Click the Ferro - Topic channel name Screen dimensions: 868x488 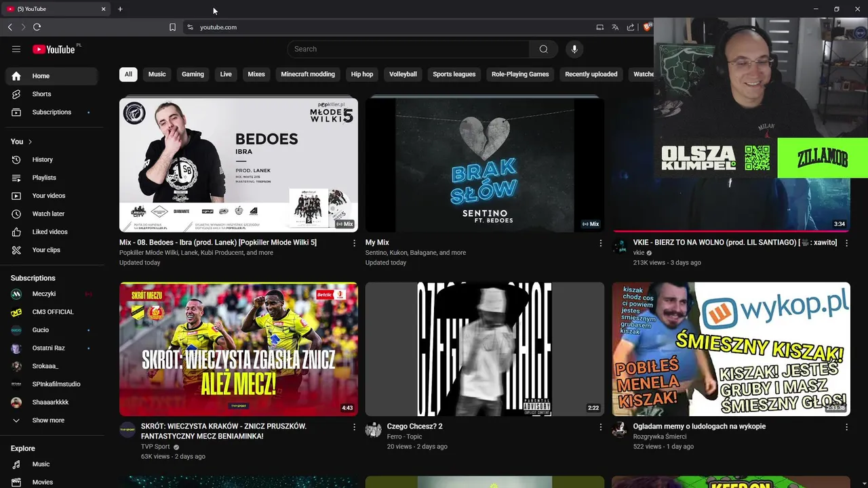[x=404, y=437]
